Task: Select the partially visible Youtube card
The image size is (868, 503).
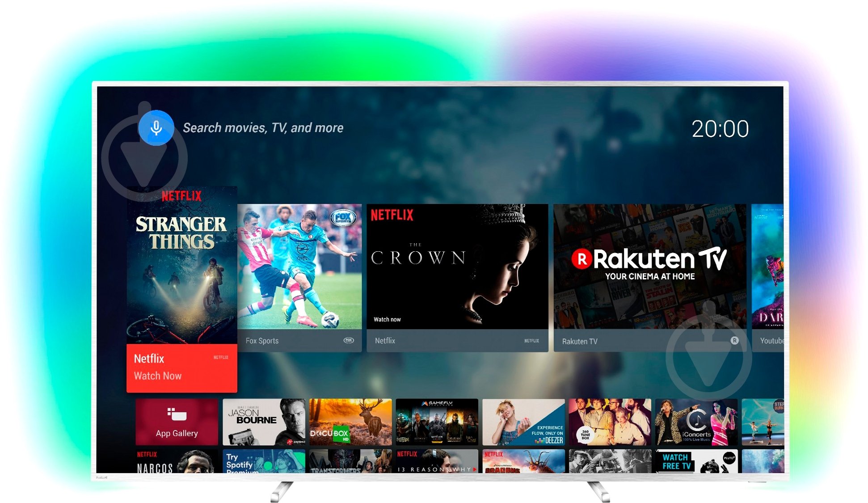Action: [x=767, y=277]
